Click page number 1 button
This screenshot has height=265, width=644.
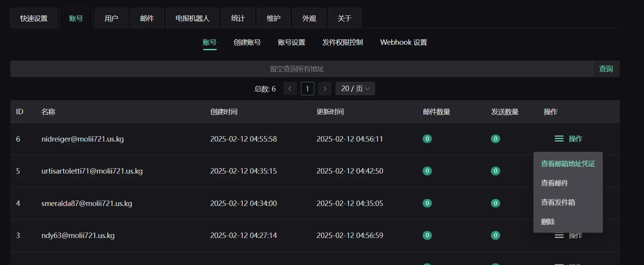point(307,89)
